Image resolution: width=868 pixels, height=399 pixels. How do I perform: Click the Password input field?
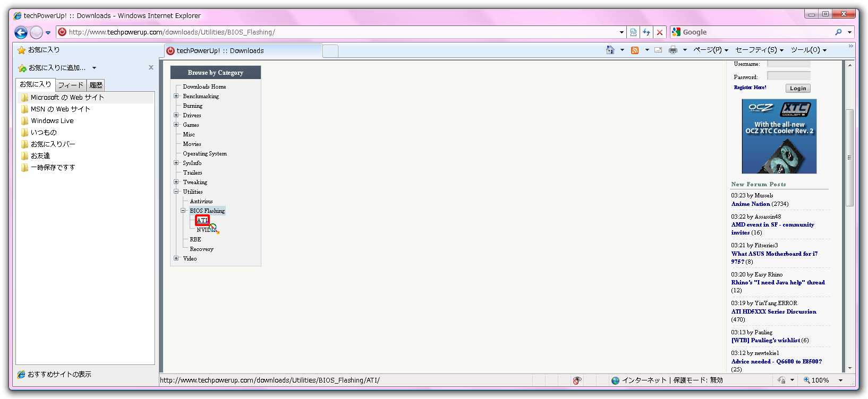789,76
